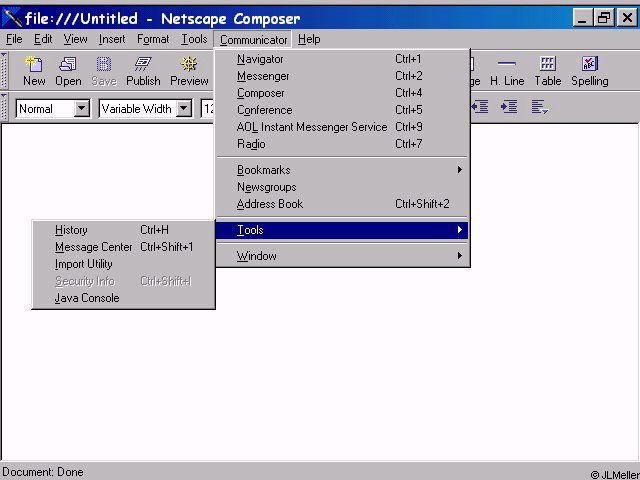Close the Netscape Composer window
The image size is (640, 480).
click(627, 18)
